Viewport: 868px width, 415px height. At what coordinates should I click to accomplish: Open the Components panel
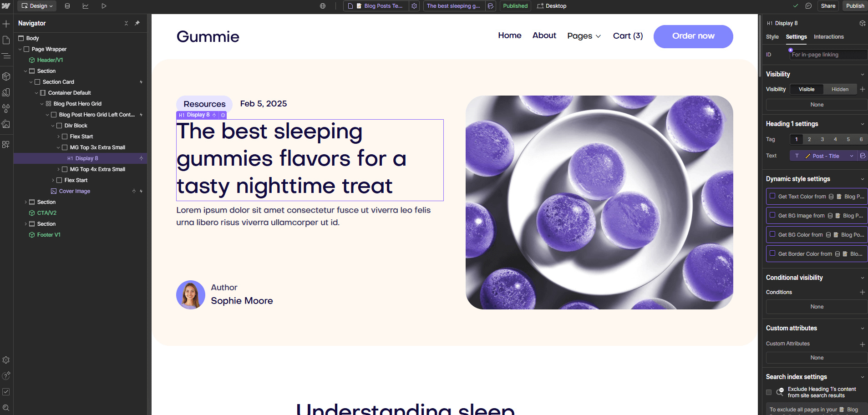(x=6, y=76)
